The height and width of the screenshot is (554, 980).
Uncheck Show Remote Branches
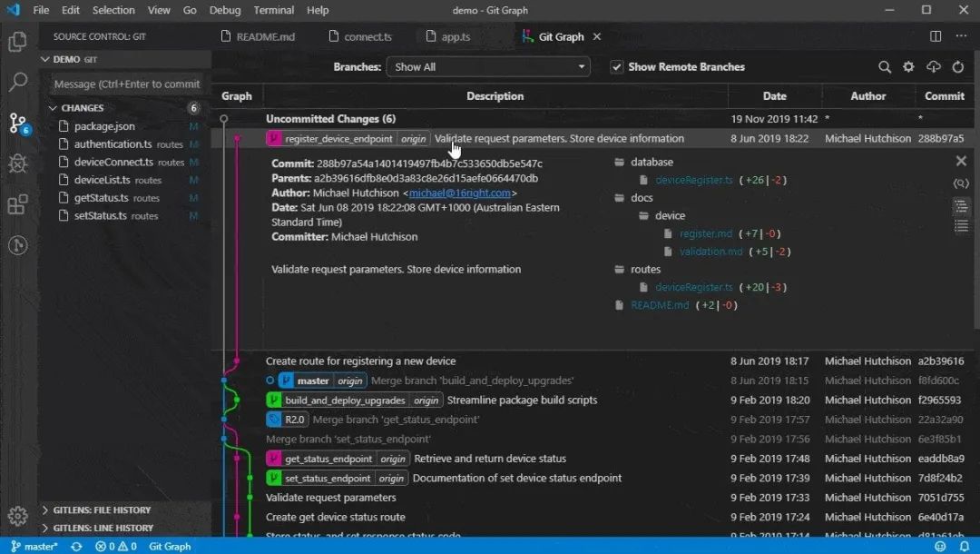pyautogui.click(x=616, y=66)
